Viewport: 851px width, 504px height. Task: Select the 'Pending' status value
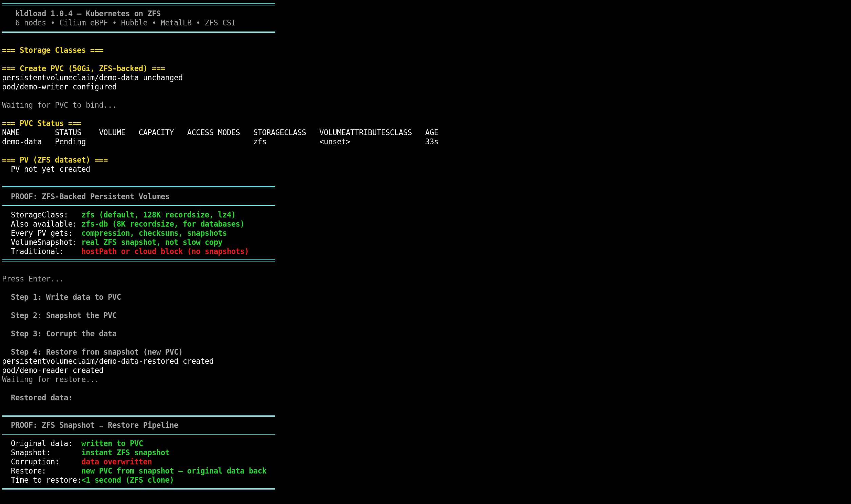[70, 142]
